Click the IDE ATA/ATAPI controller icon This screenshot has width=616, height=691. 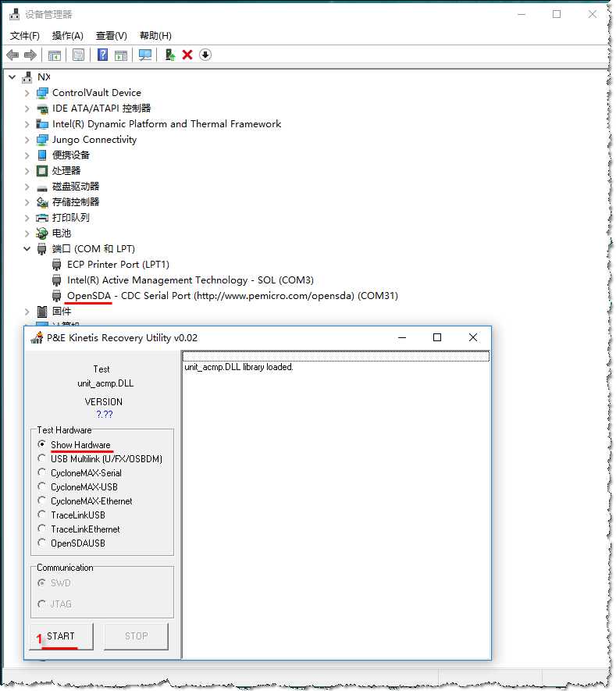[x=42, y=109]
